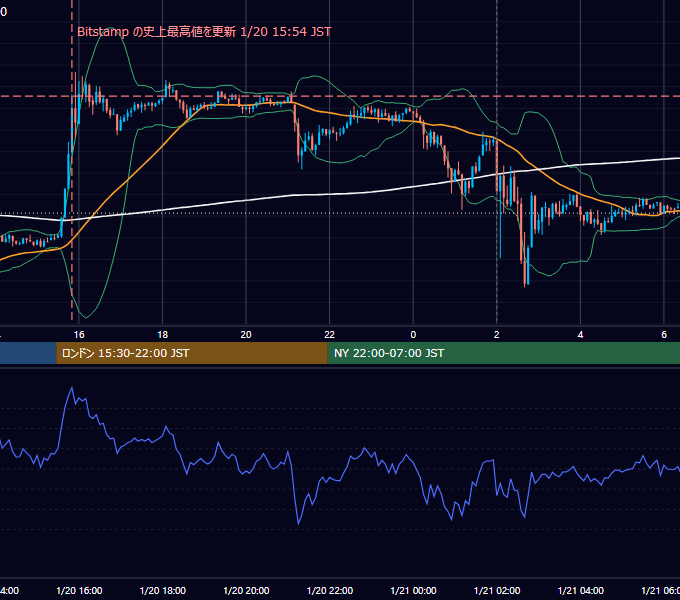Screen dimensions: 680x600
Task: Click the 1/20 22:00 date label
Action: pyautogui.click(x=330, y=590)
